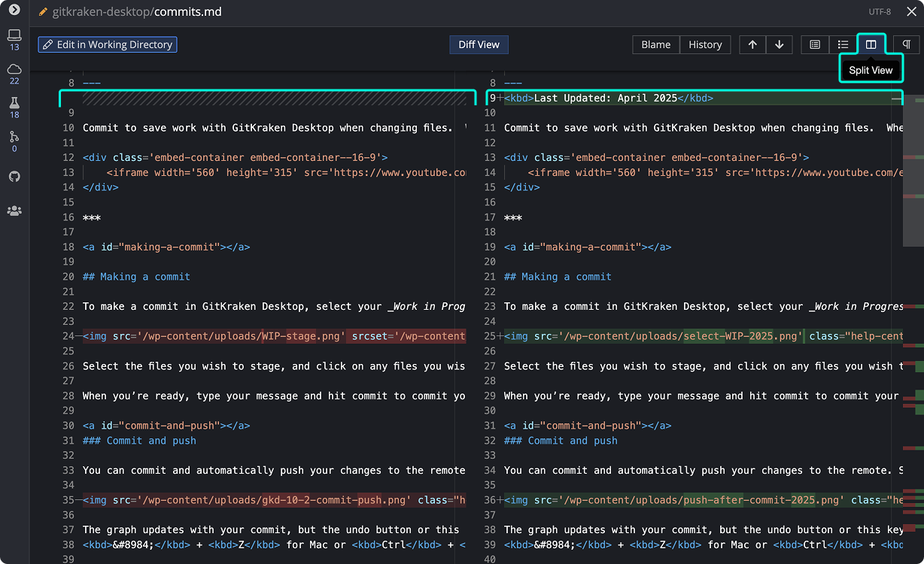
Task: Open the Blame view
Action: (655, 44)
